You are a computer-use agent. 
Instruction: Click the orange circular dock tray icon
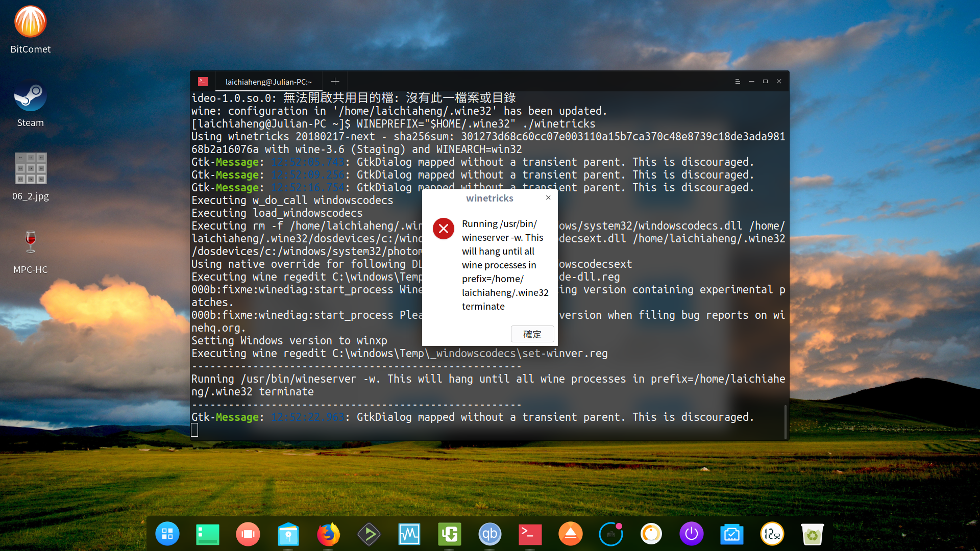651,534
